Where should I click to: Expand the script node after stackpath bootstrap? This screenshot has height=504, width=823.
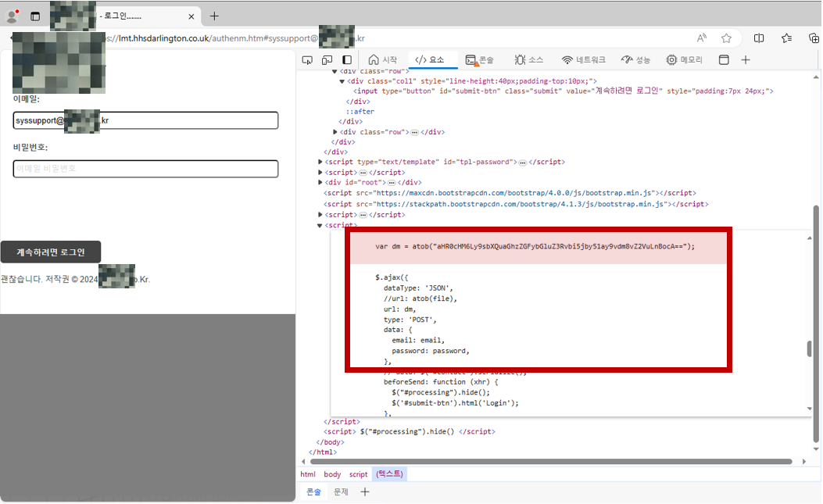click(320, 215)
